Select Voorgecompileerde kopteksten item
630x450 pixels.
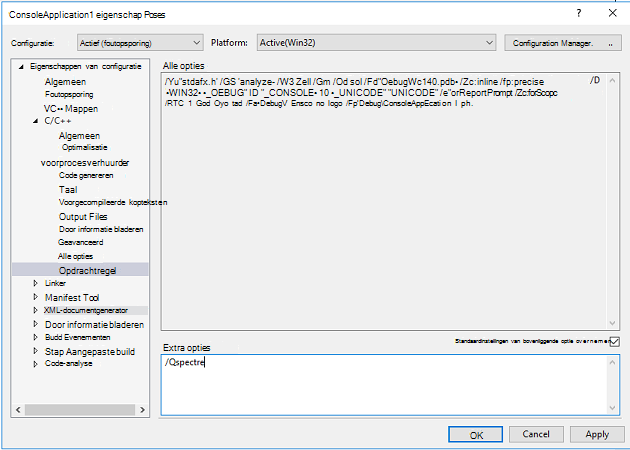(x=113, y=202)
